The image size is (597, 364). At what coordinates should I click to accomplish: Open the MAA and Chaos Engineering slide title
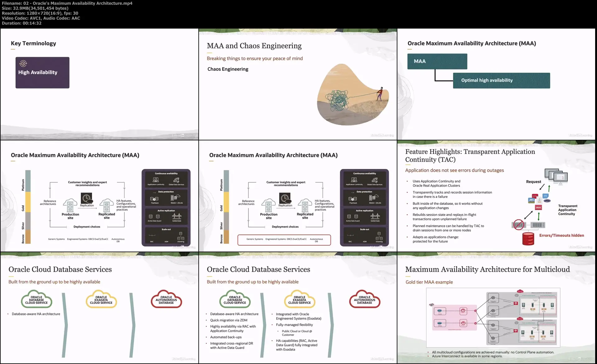[254, 46]
